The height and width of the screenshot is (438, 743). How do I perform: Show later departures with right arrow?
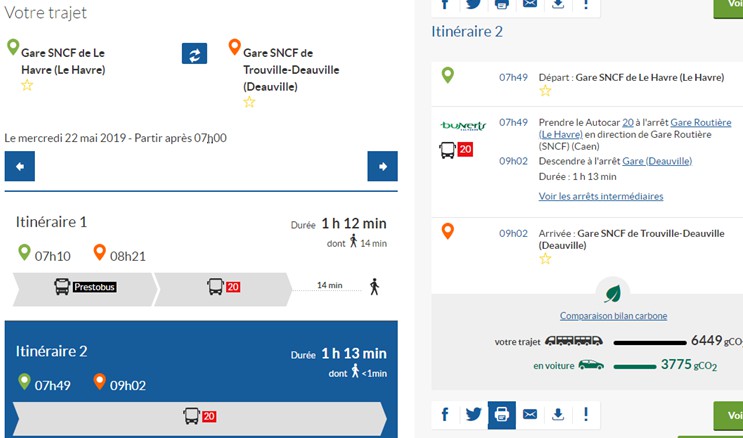[x=382, y=166]
